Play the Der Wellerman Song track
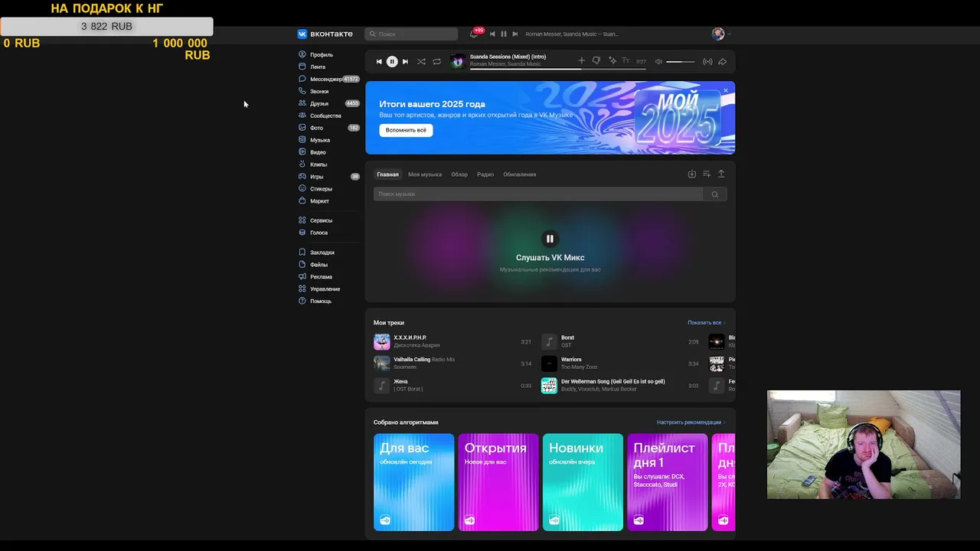The height and width of the screenshot is (551, 980). point(620,385)
